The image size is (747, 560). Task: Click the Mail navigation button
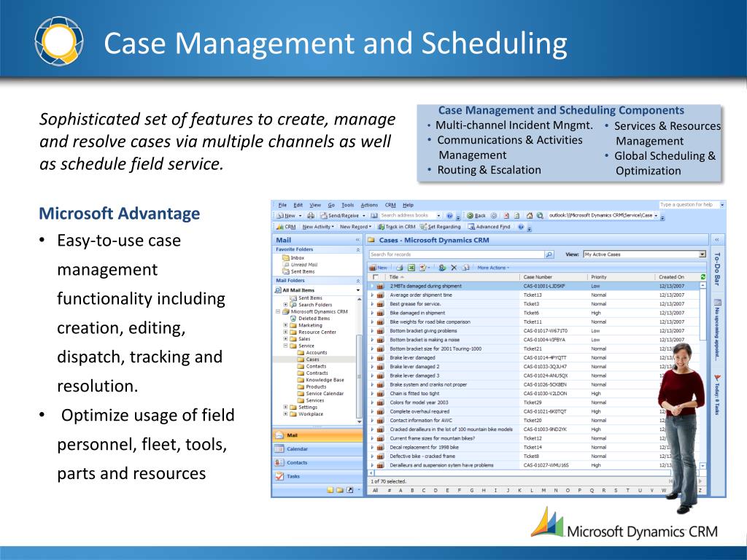click(317, 435)
